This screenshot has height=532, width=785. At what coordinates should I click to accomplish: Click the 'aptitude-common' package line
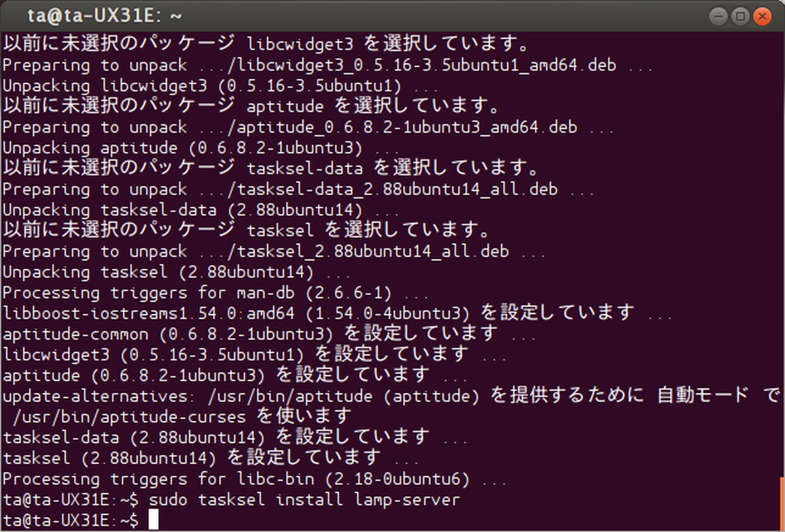[164, 334]
